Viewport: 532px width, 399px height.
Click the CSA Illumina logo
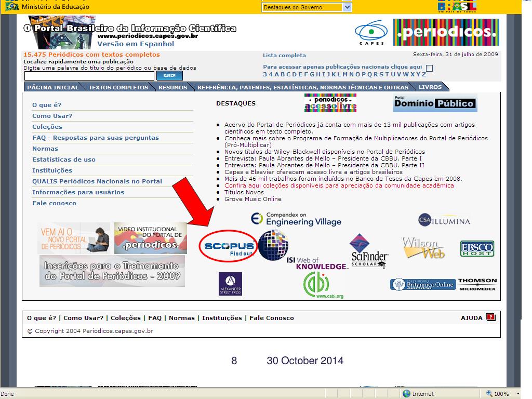tap(444, 220)
